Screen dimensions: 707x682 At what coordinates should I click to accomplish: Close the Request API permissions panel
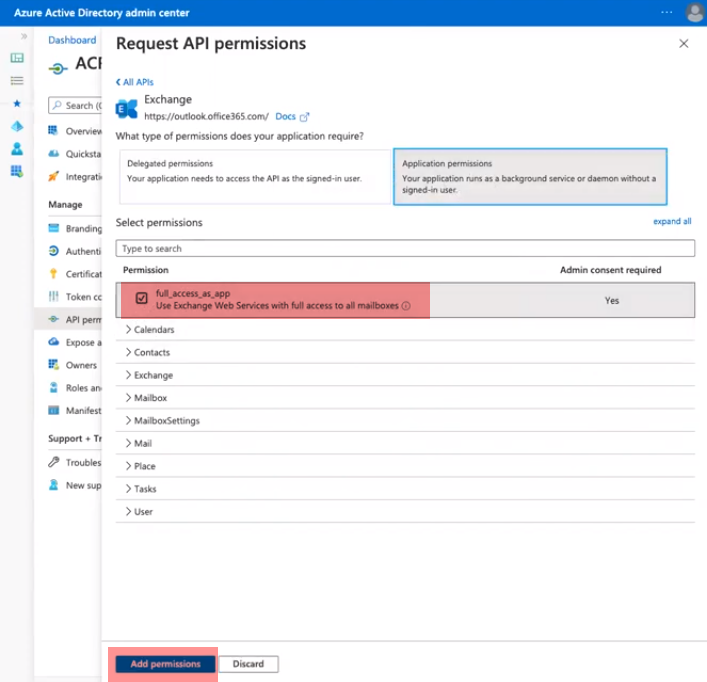684,44
